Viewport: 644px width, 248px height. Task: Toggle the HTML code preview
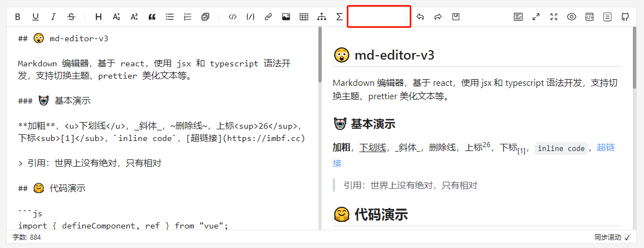click(x=589, y=17)
